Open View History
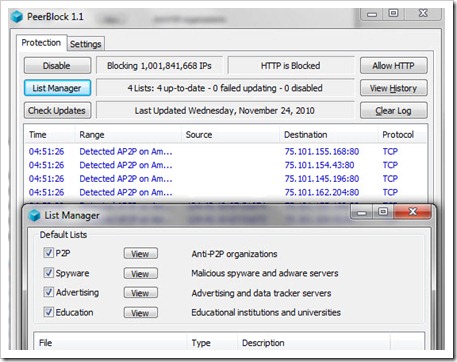 [x=393, y=88]
